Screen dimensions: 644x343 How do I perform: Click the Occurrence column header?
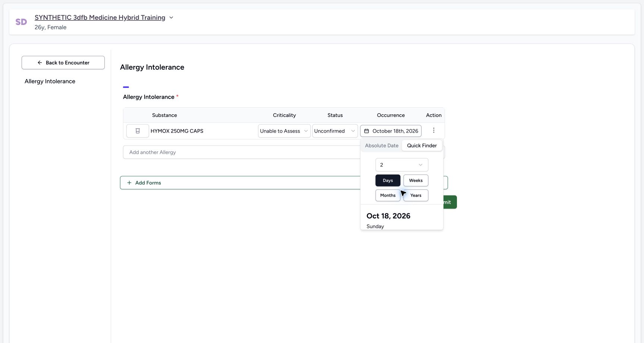tap(391, 115)
